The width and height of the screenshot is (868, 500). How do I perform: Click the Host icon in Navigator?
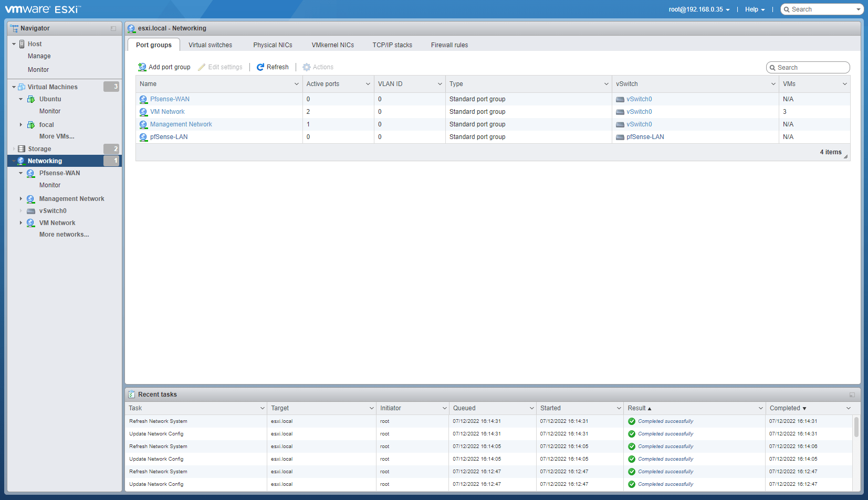click(22, 44)
